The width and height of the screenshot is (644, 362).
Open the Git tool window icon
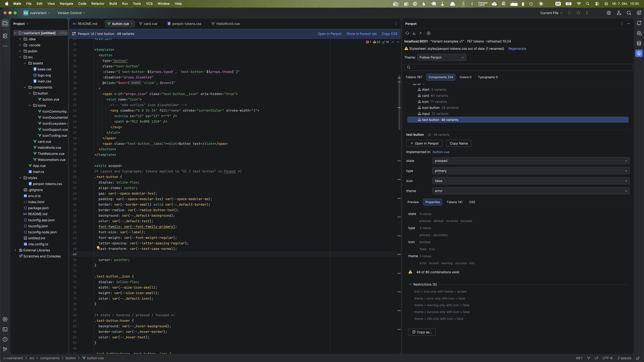pos(5,350)
